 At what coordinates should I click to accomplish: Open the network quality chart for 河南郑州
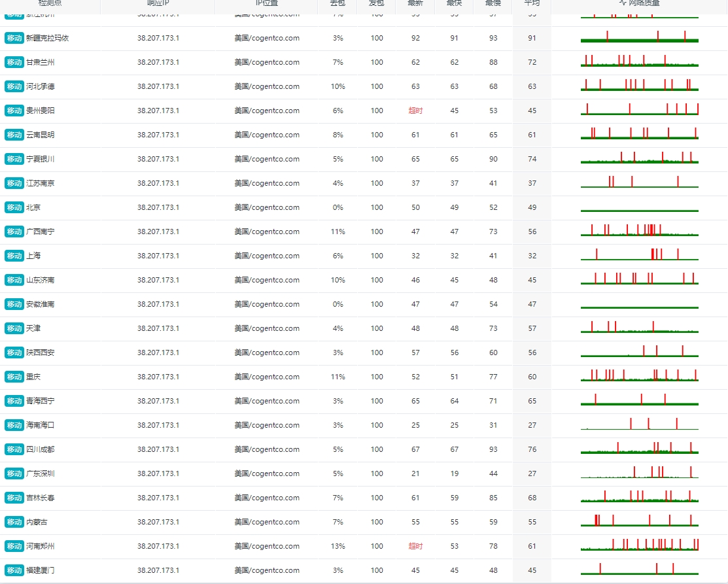pos(639,545)
